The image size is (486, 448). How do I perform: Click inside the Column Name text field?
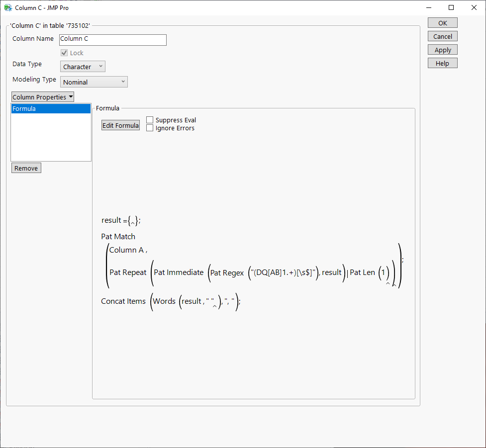click(112, 40)
